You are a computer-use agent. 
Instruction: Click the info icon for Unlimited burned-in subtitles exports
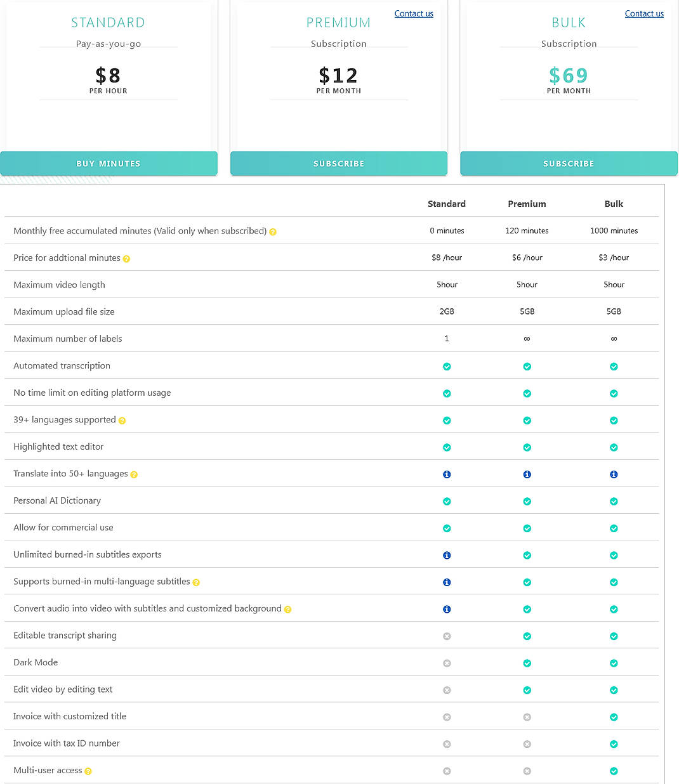(x=447, y=555)
